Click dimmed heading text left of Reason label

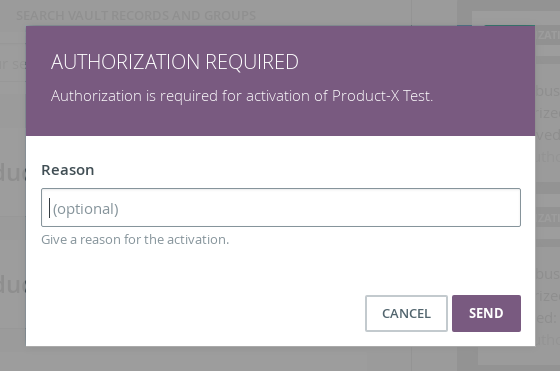tap(13, 172)
